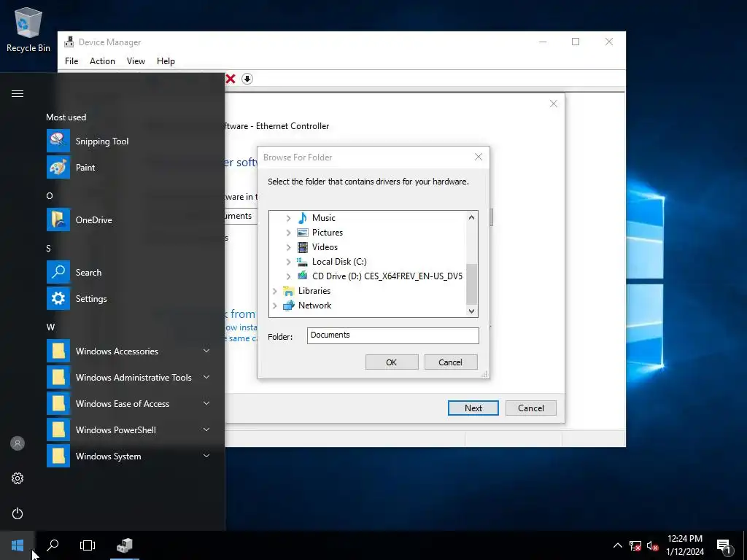Click the folder tree scroll down arrow
The height and width of the screenshot is (560, 747).
[x=471, y=311]
